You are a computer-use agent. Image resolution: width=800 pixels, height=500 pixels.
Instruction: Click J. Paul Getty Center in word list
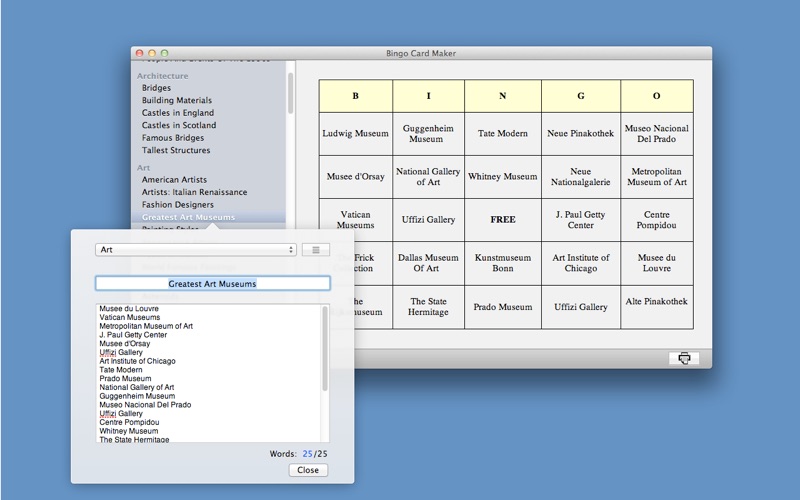click(x=133, y=335)
